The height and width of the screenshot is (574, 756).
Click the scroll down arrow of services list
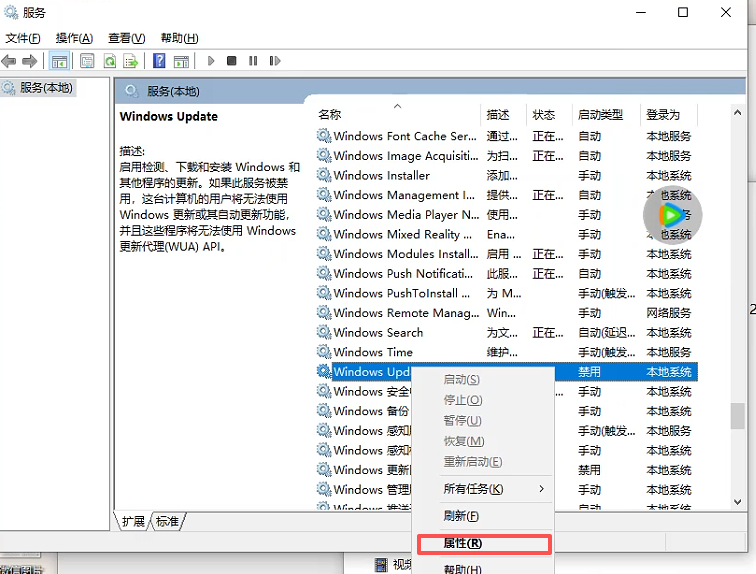click(737, 502)
